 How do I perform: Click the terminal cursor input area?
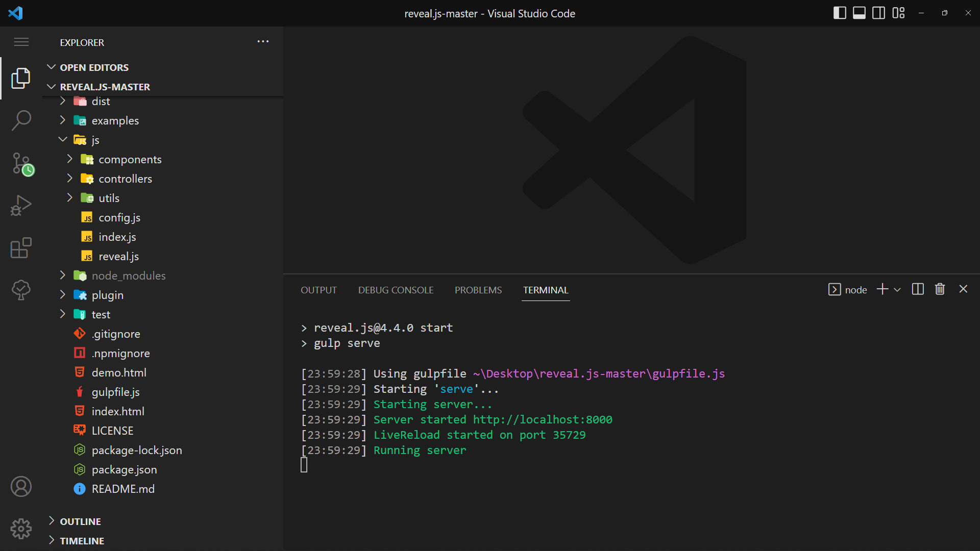304,465
